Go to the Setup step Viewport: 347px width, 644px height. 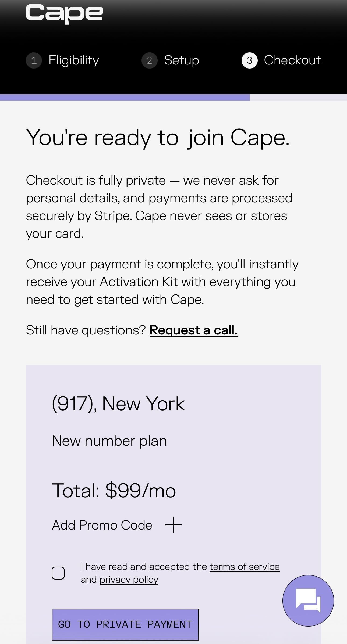(182, 60)
